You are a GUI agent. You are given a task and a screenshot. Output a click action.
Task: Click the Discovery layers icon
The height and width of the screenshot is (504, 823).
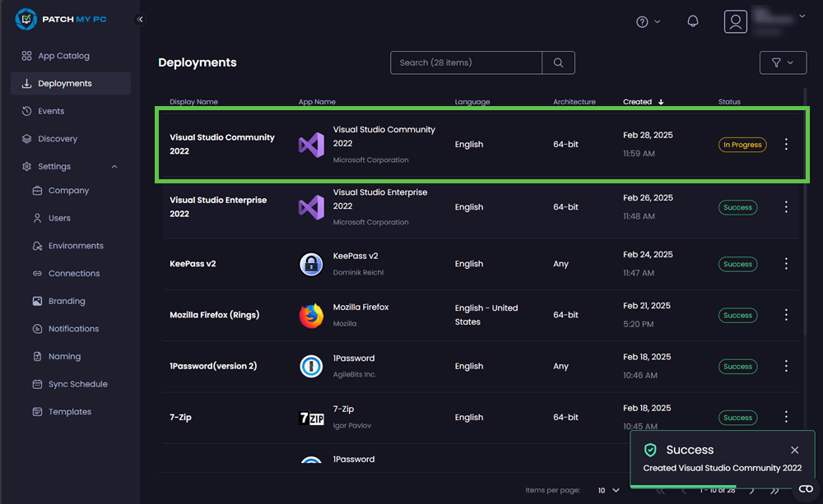click(x=27, y=139)
